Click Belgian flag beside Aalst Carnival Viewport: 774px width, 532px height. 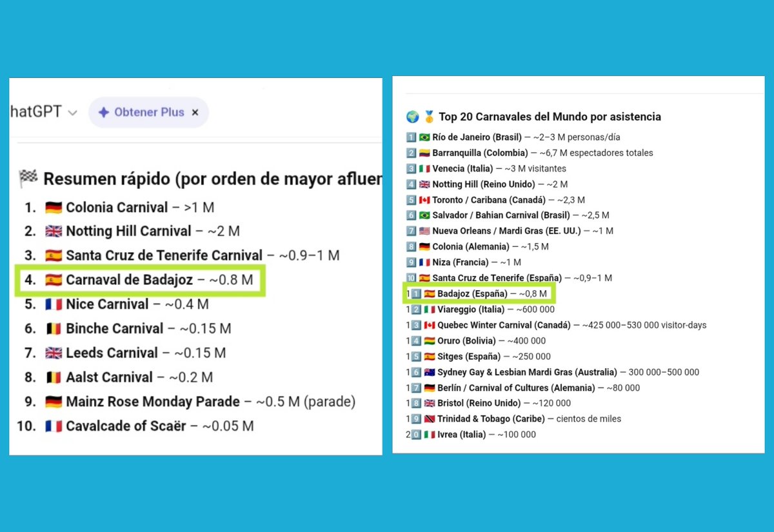tap(53, 377)
